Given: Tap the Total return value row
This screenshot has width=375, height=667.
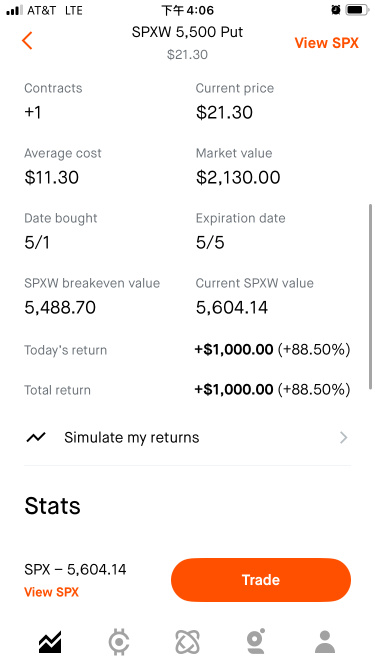Looking at the screenshot, I should click(x=188, y=390).
